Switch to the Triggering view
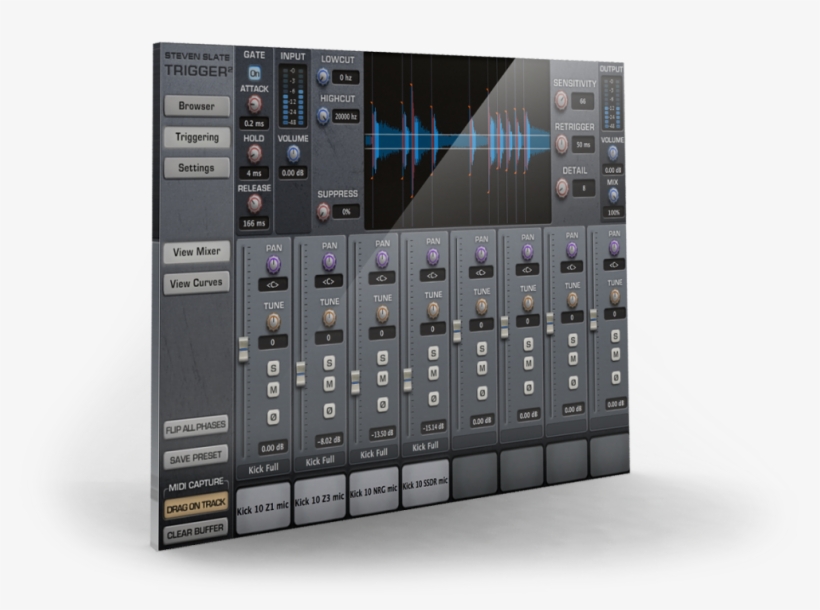The width and height of the screenshot is (820, 610). point(197,137)
